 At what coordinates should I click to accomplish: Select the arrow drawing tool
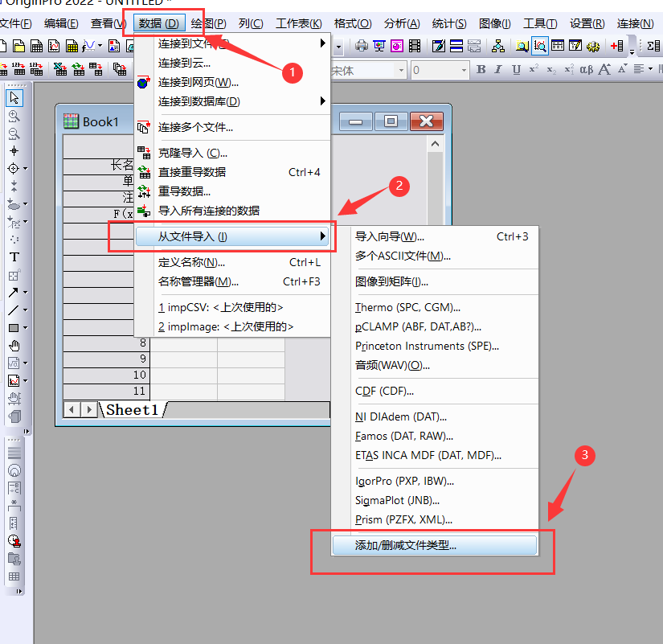13,293
